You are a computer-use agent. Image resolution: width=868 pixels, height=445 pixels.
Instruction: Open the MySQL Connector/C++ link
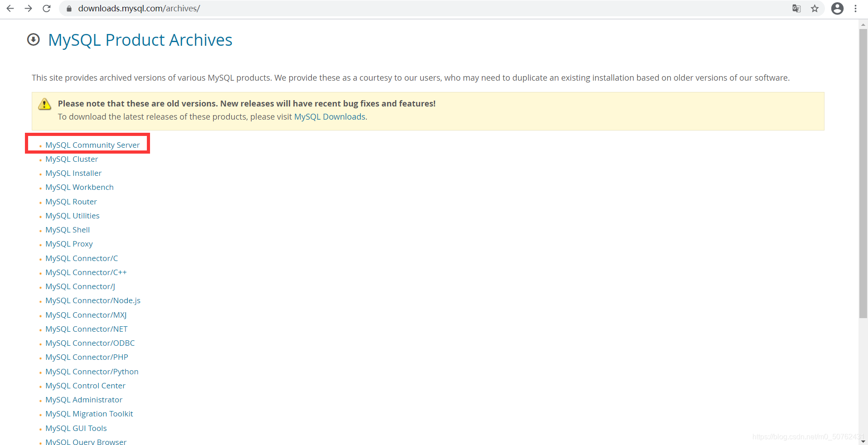86,272
